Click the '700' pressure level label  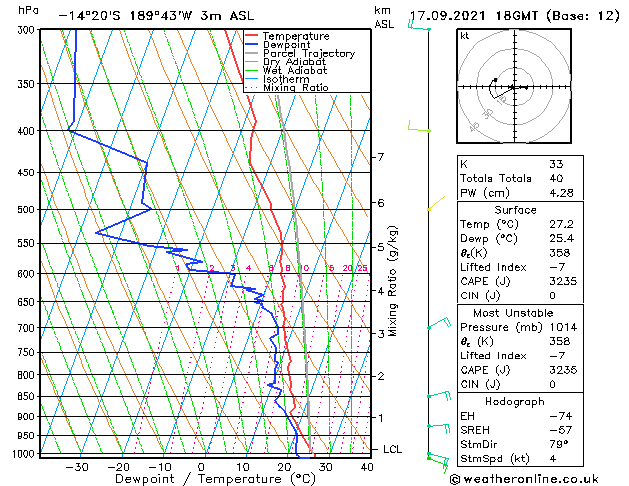(x=28, y=328)
